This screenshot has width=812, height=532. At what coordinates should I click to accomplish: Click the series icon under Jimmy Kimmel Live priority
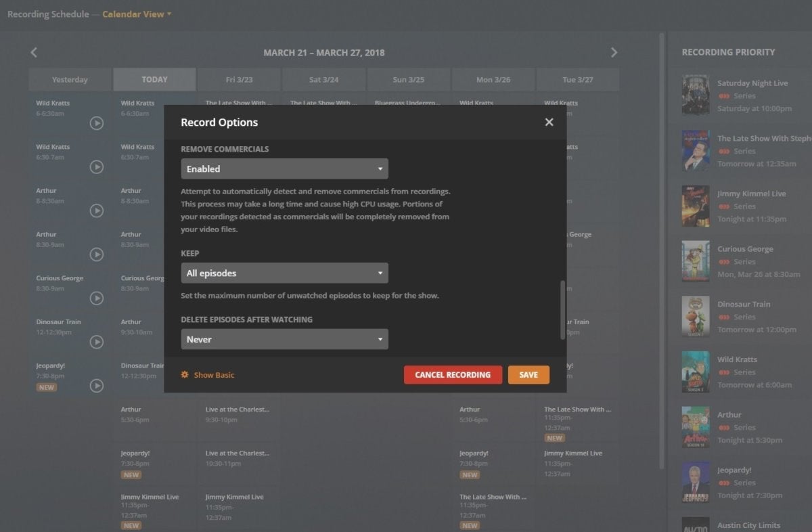[x=724, y=206]
